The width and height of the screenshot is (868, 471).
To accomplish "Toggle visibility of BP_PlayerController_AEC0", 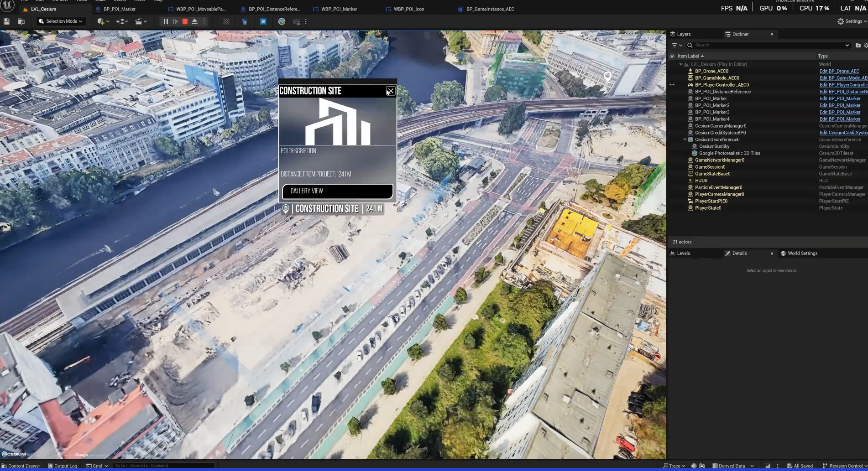I will point(672,85).
